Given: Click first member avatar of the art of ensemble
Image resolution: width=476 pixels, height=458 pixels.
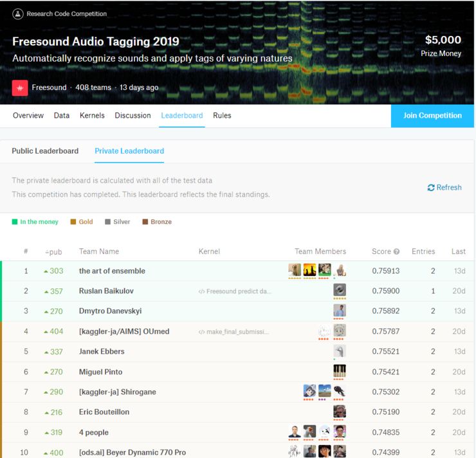Looking at the screenshot, I should pyautogui.click(x=295, y=270).
